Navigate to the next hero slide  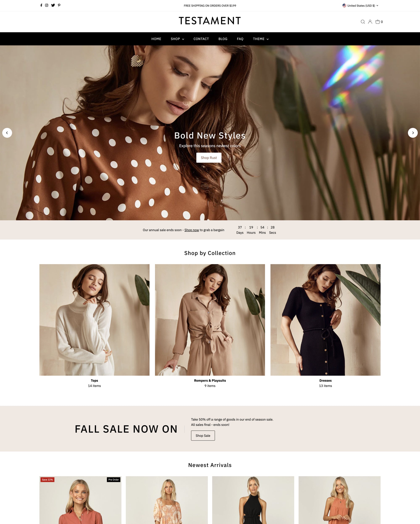pos(413,132)
